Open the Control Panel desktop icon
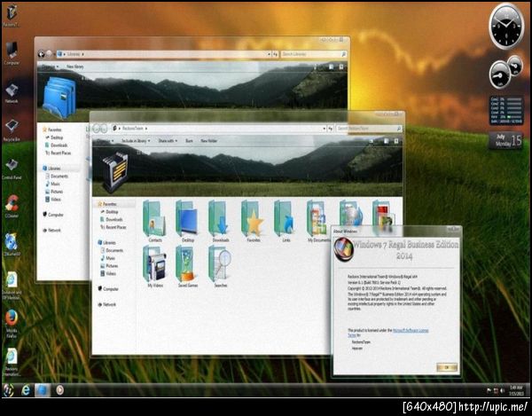 12,169
